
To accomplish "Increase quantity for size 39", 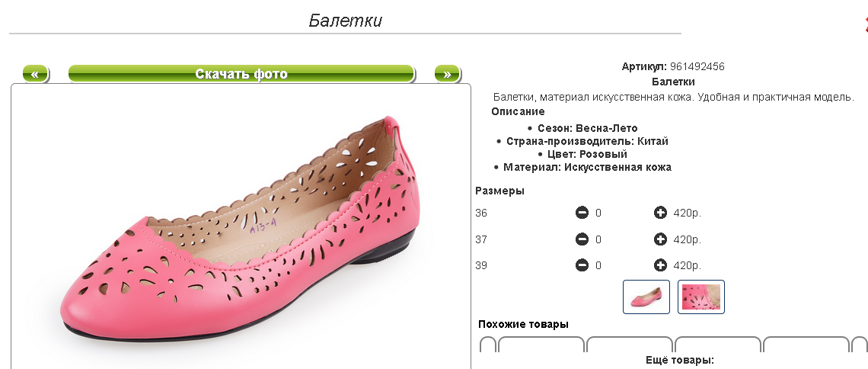I will tap(660, 265).
